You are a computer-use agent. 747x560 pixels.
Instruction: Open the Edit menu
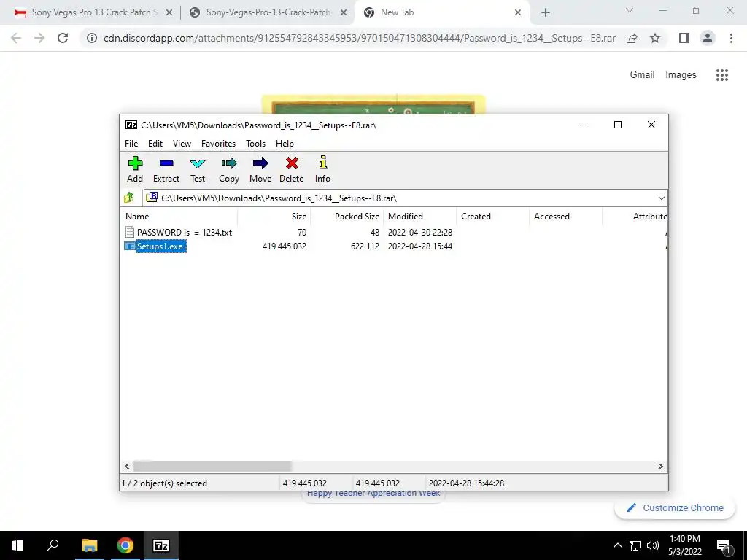pyautogui.click(x=155, y=144)
